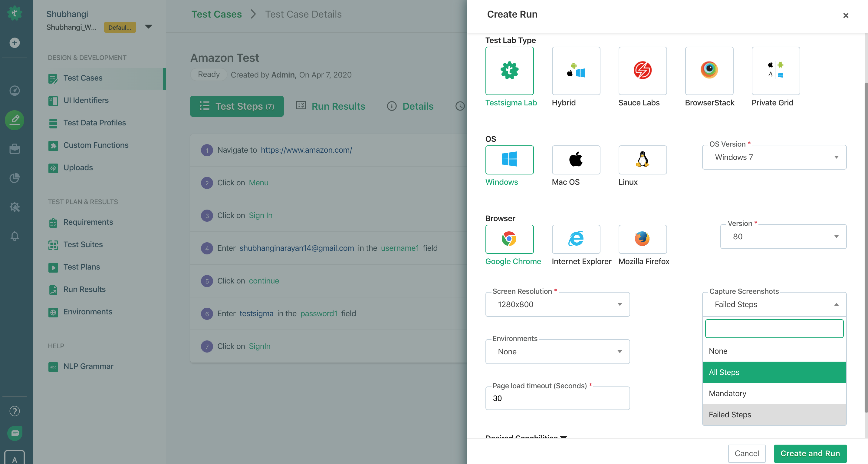Open the dashboard speedometer icon in the sidebar
Image resolution: width=868 pixels, height=464 pixels.
[x=15, y=90]
